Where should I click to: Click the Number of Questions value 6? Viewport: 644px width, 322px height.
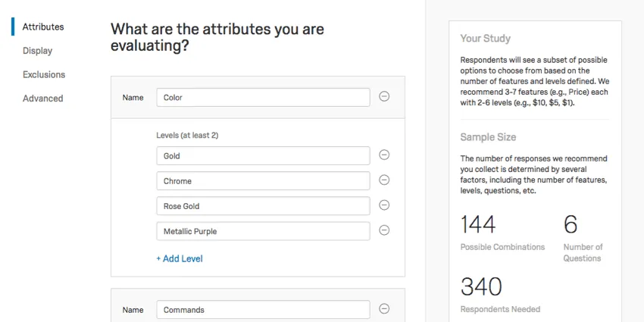(x=571, y=224)
